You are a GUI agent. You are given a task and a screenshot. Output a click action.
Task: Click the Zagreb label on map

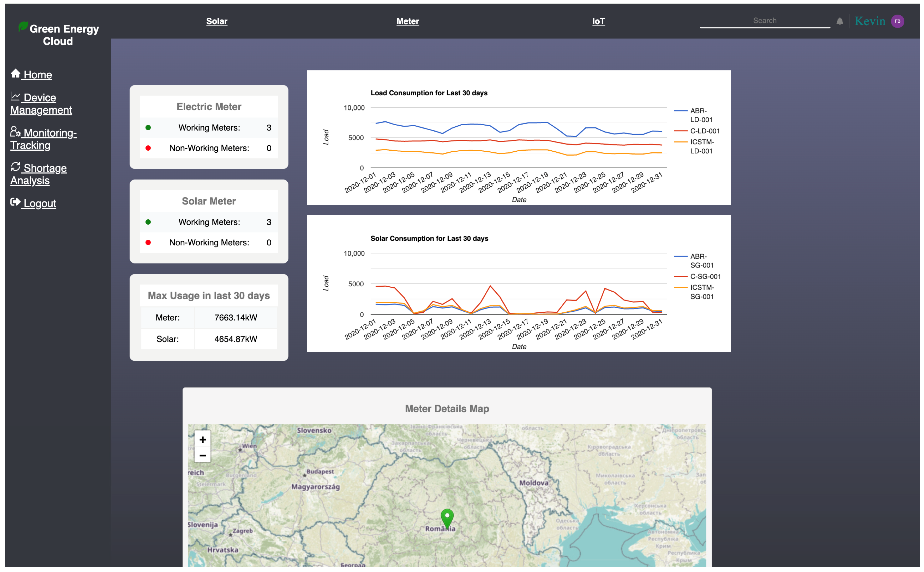click(242, 531)
